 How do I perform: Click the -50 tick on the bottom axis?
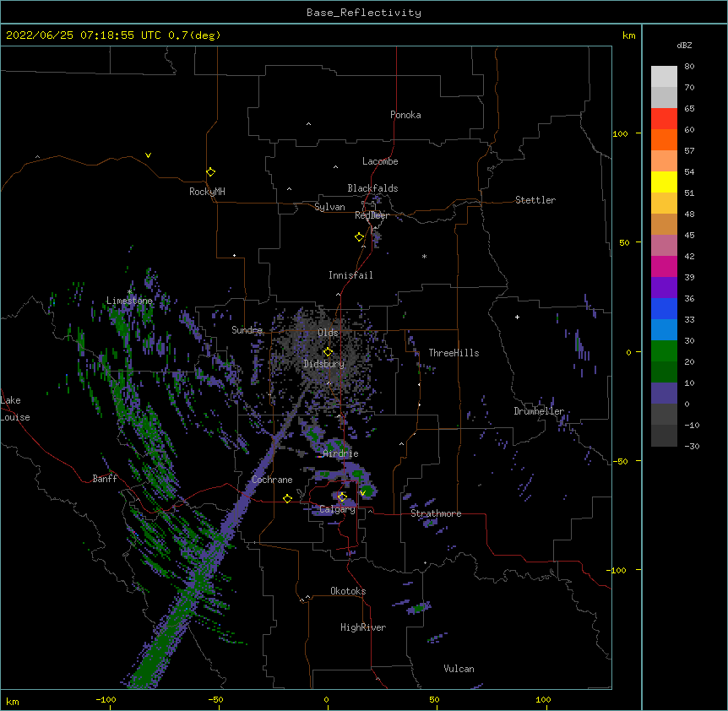coord(215,699)
